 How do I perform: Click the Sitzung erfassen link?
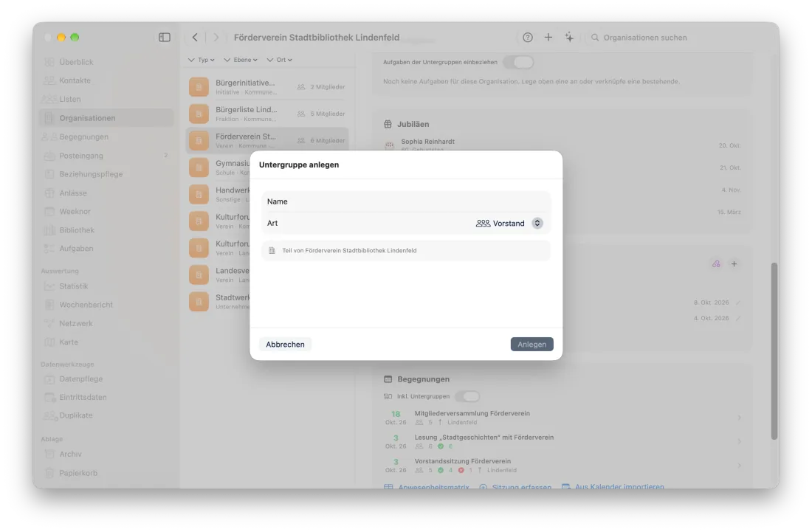click(515, 487)
